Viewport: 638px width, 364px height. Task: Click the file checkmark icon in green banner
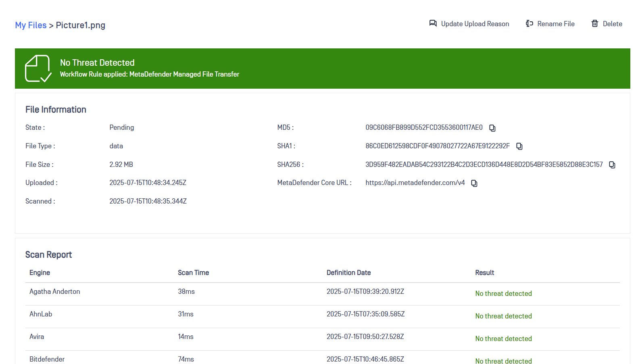click(x=38, y=69)
